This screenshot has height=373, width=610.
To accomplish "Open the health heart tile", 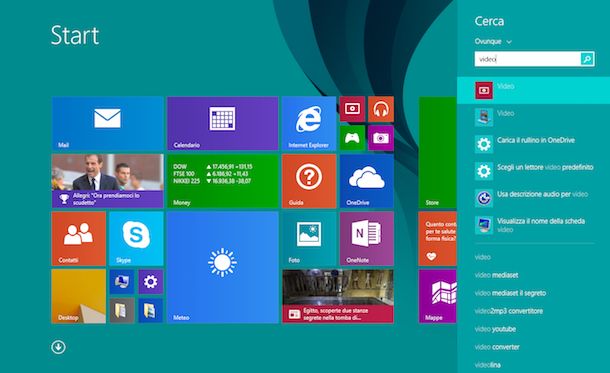I will pos(438,238).
